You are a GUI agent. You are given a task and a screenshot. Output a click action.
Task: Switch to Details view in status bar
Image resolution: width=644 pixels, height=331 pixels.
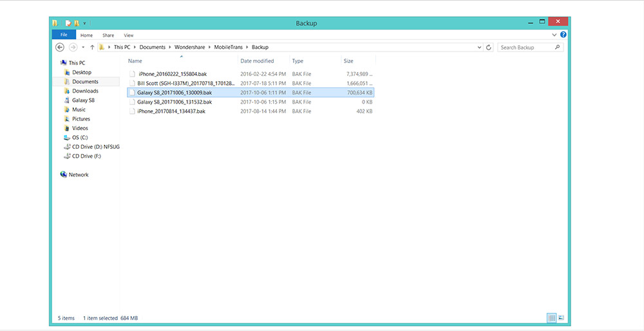(x=552, y=318)
